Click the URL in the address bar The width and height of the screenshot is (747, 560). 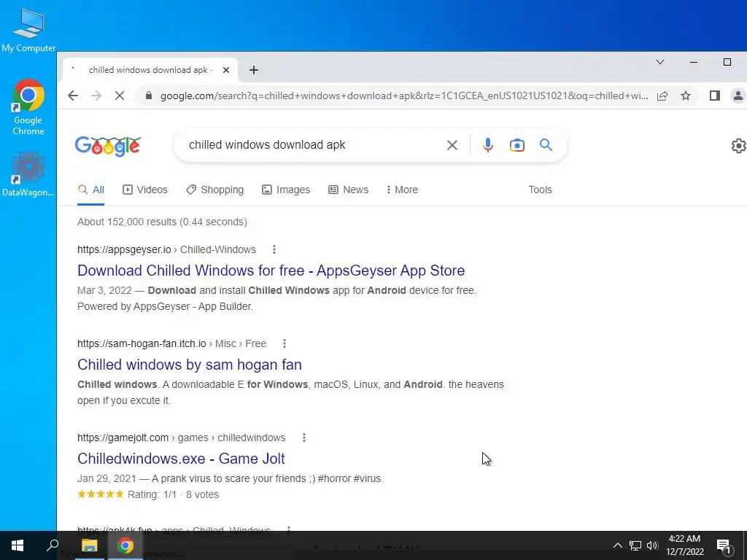(404, 96)
